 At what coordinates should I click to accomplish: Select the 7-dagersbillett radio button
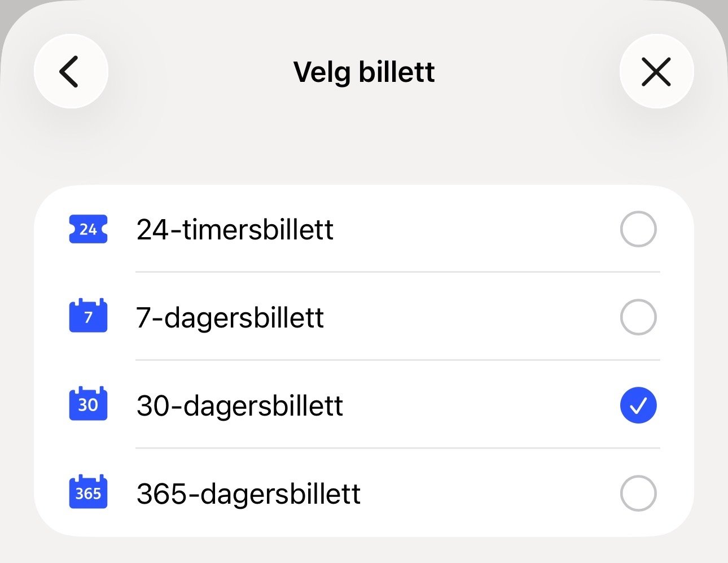pos(638,317)
